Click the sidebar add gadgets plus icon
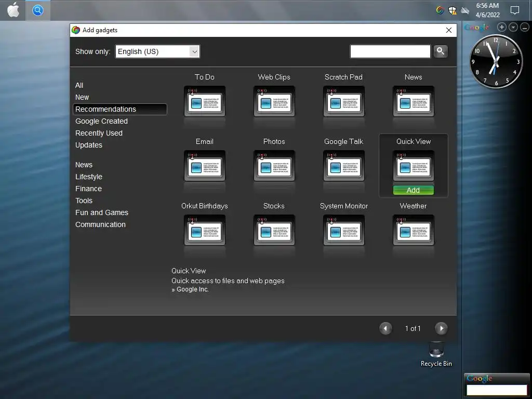This screenshot has height=399, width=532. (x=501, y=27)
